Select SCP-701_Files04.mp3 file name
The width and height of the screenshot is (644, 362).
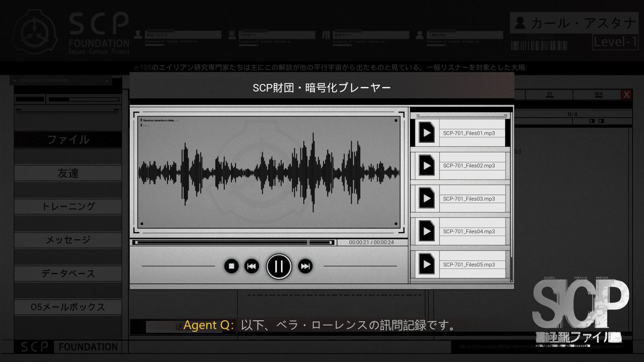coord(469,232)
